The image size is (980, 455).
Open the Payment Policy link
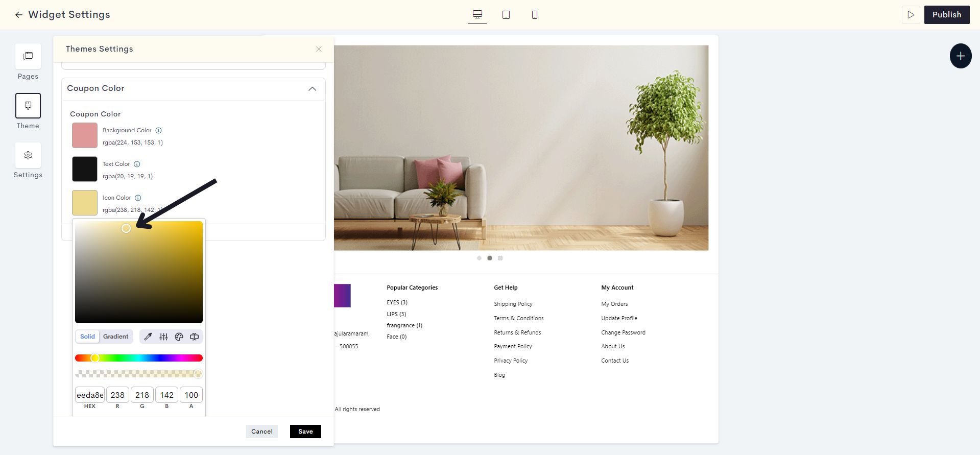(513, 346)
